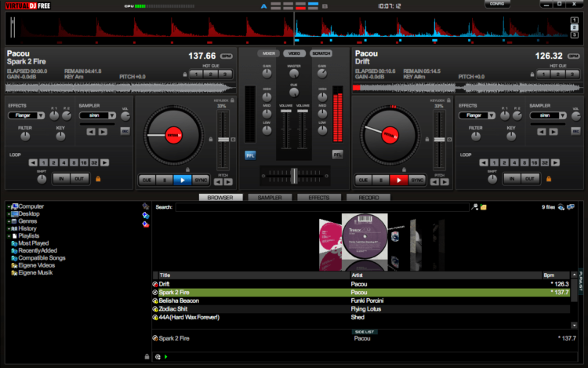Halve the left deck loop with left arrow
Screen dimensions: 588x368
[33, 162]
